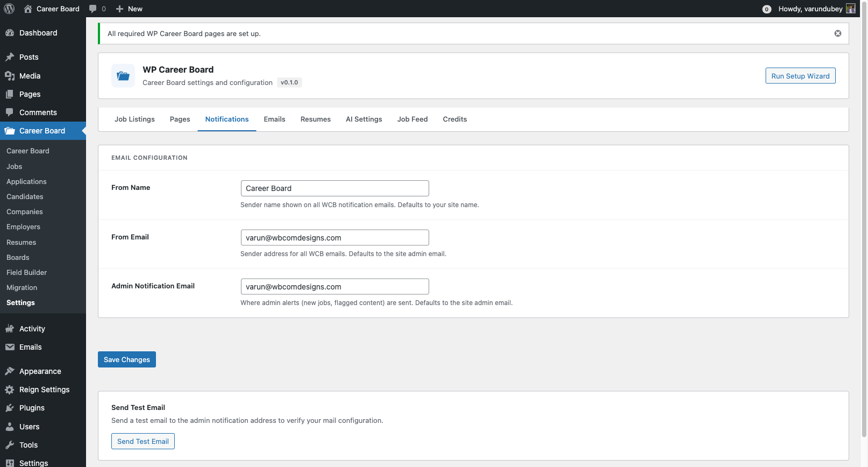This screenshot has width=868, height=467.
Task: Click the Comments icon in sidebar
Action: coord(10,112)
